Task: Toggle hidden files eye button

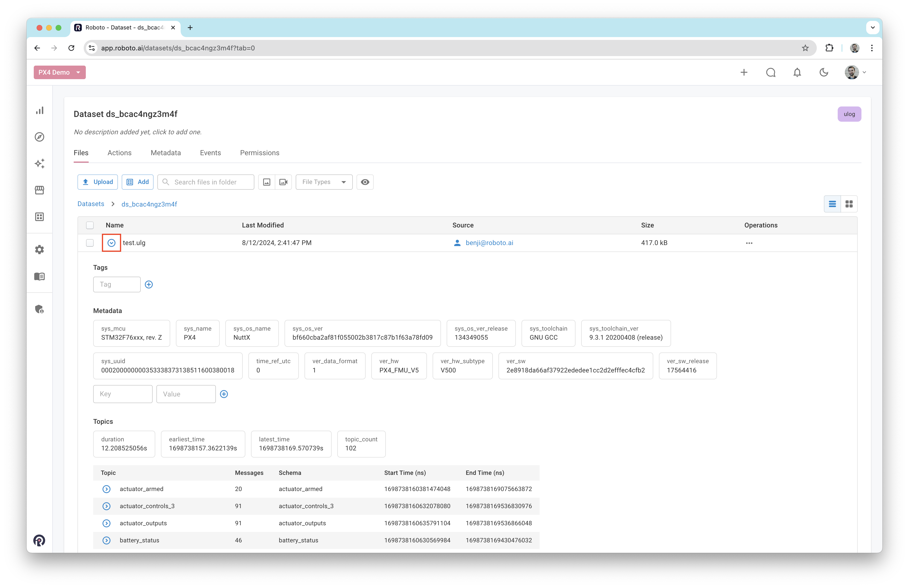Action: tap(365, 182)
